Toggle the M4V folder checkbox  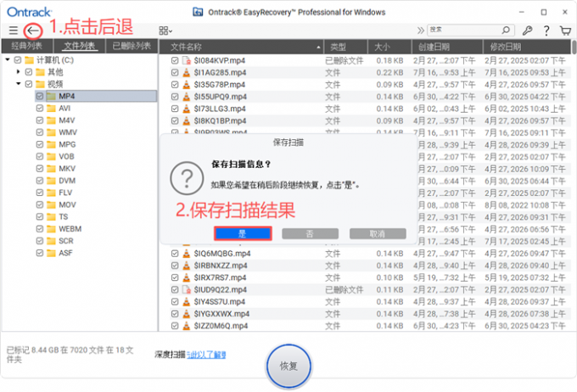(40, 120)
